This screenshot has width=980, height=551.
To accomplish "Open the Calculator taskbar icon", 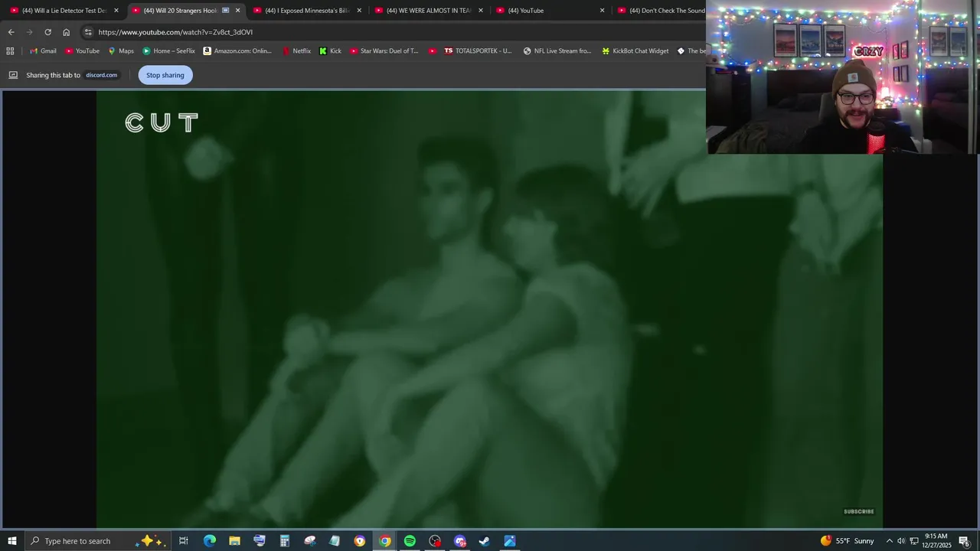I will [x=284, y=541].
